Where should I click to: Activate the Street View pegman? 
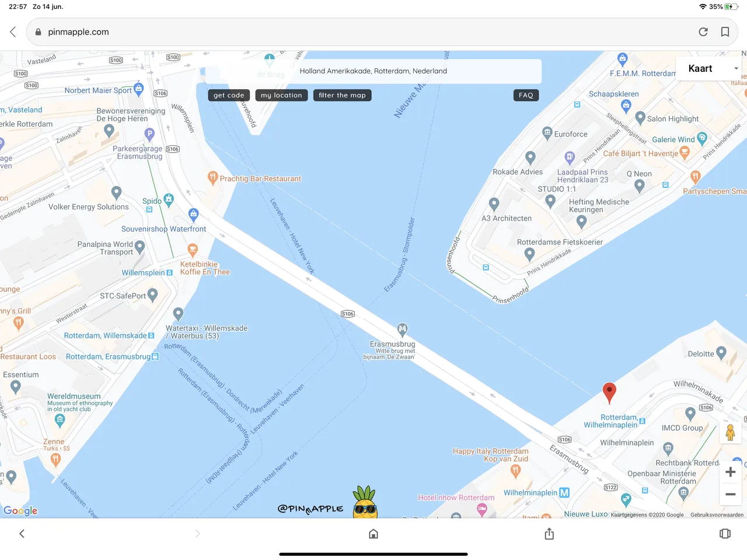click(730, 433)
